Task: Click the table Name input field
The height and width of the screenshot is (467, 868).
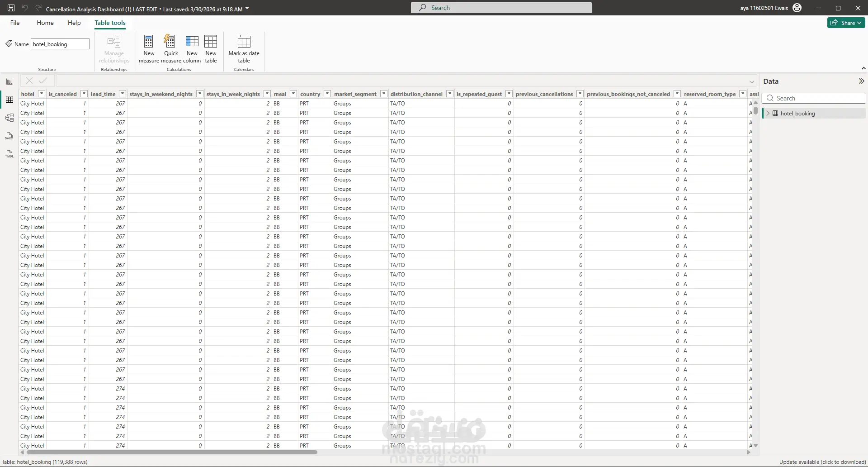Action: [x=60, y=44]
